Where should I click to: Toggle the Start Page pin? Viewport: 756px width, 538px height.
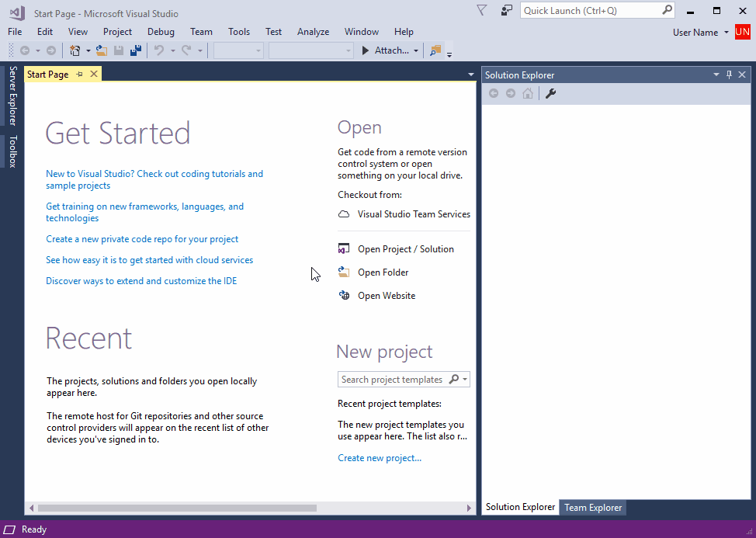(81, 73)
